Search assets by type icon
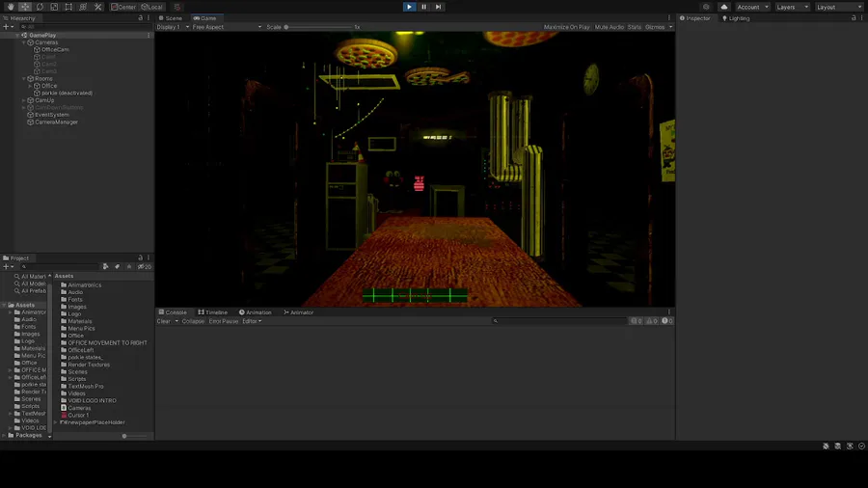868x488 pixels. (105, 267)
